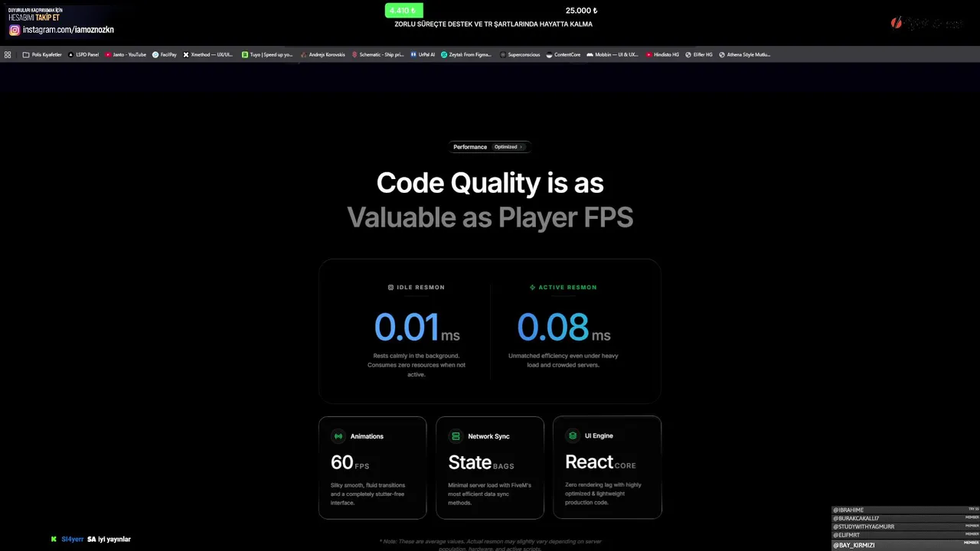Screen dimensions: 980x551
Task: Click the instagram.com/iamoznozkn handle text
Action: [68, 30]
